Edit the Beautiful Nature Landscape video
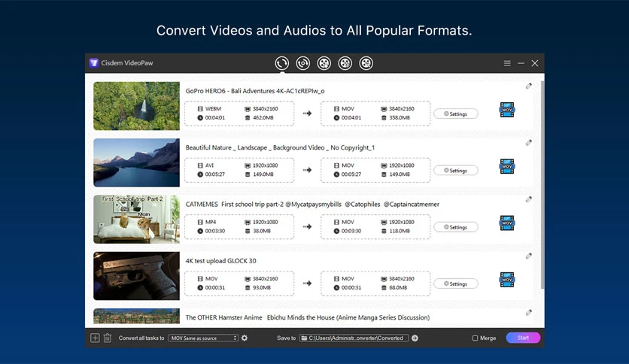Image resolution: width=629 pixels, height=364 pixels. point(529,143)
